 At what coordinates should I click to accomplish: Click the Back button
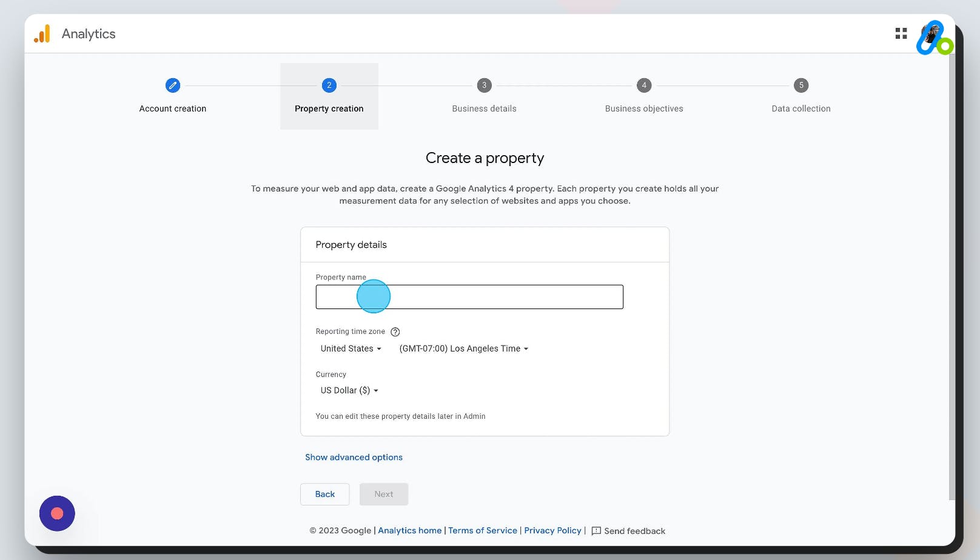tap(325, 494)
